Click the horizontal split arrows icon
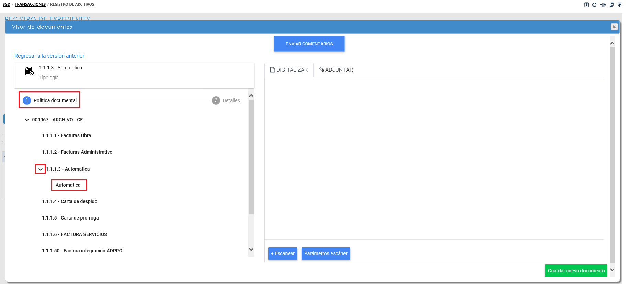 (x=603, y=5)
